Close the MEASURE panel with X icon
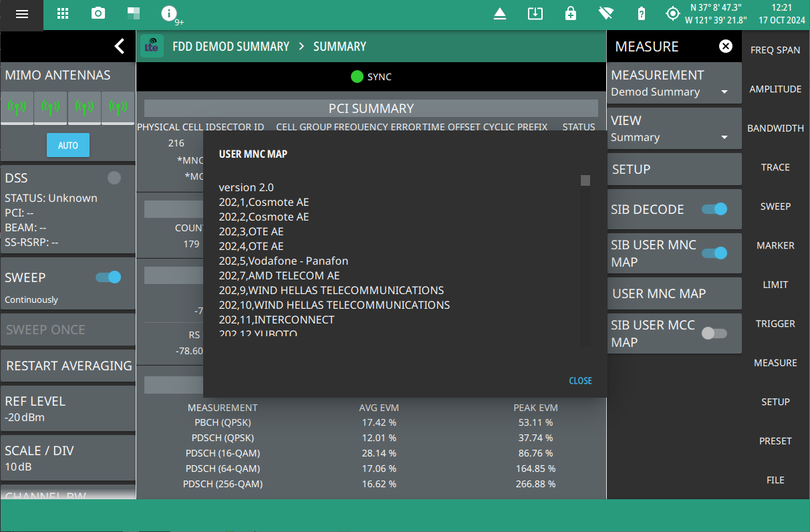This screenshot has height=532, width=810. 725,46
